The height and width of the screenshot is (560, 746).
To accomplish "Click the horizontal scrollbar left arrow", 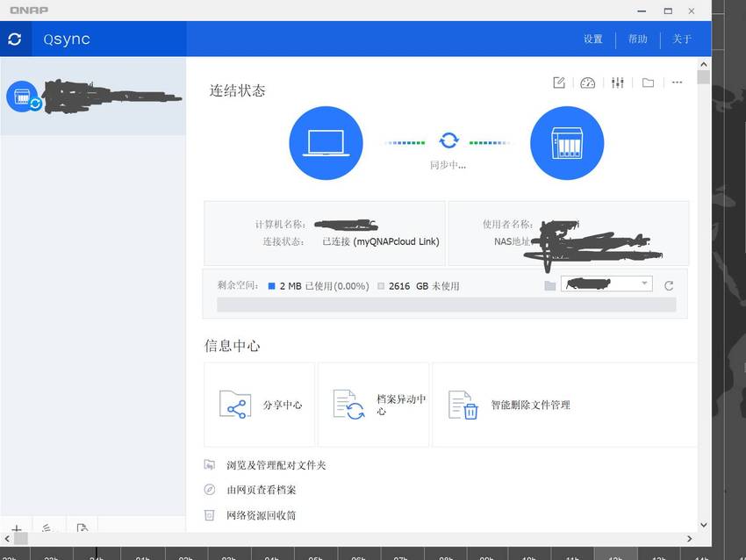I will click(x=7, y=539).
